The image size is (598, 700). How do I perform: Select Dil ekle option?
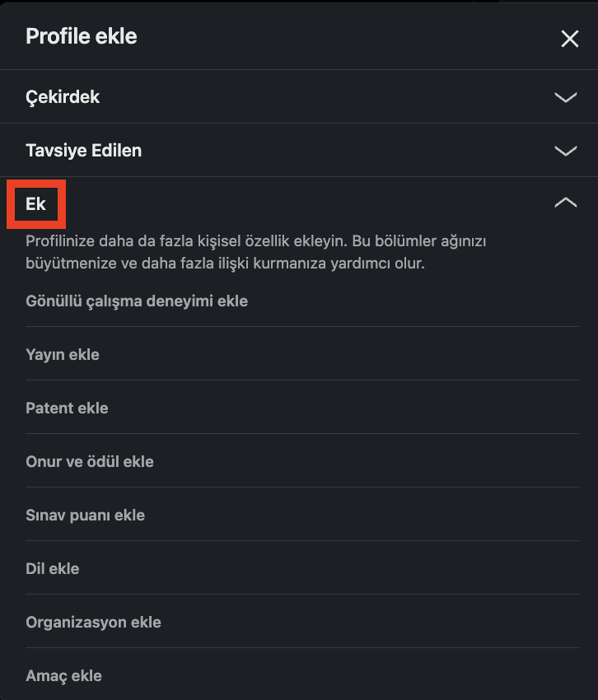pyautogui.click(x=52, y=569)
